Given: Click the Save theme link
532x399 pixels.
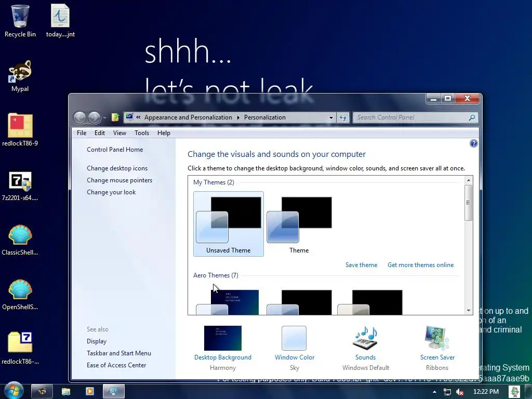Looking at the screenshot, I should pos(362,265).
